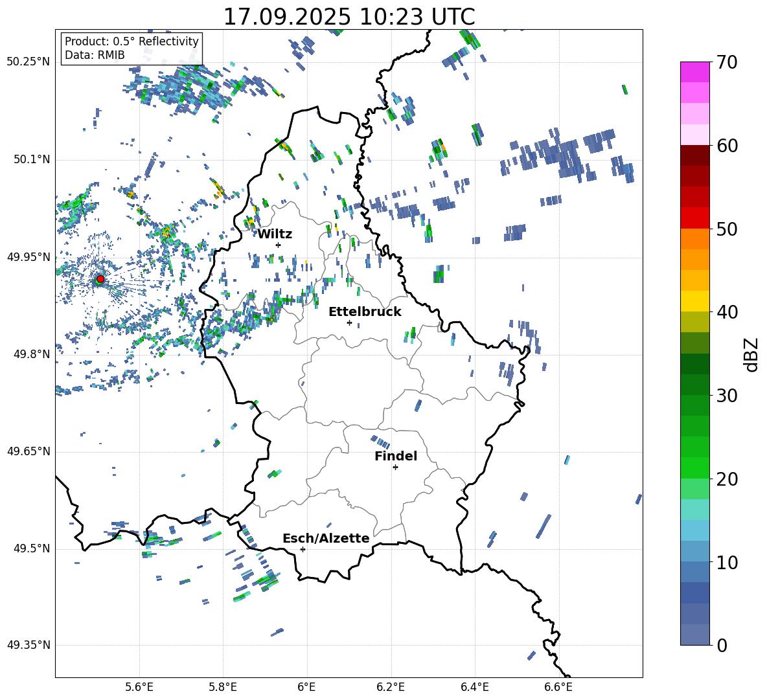Click the 40 value on colorbar
The image size is (767, 700).
[727, 312]
